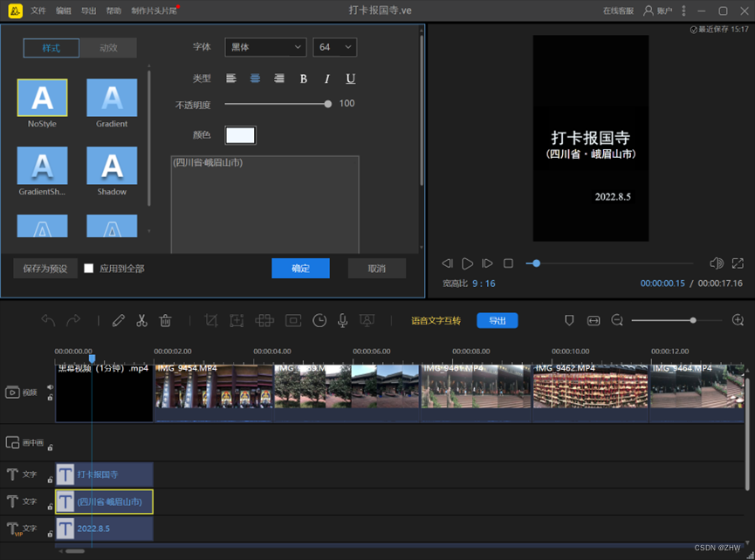
Task: Click the fit timeline width icon
Action: click(x=594, y=321)
